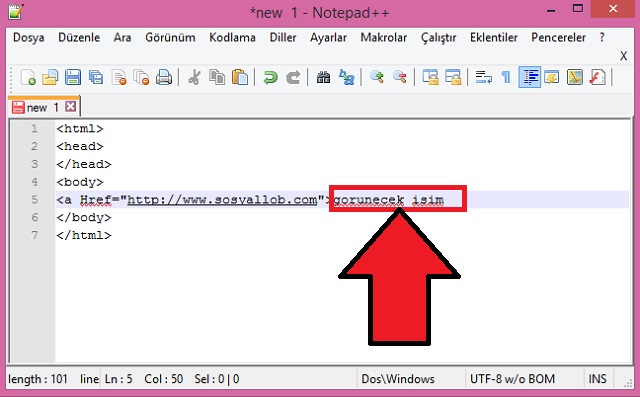Image resolution: width=640 pixels, height=397 pixels.
Task: Click the Paste clipboard icon
Action: point(240,77)
